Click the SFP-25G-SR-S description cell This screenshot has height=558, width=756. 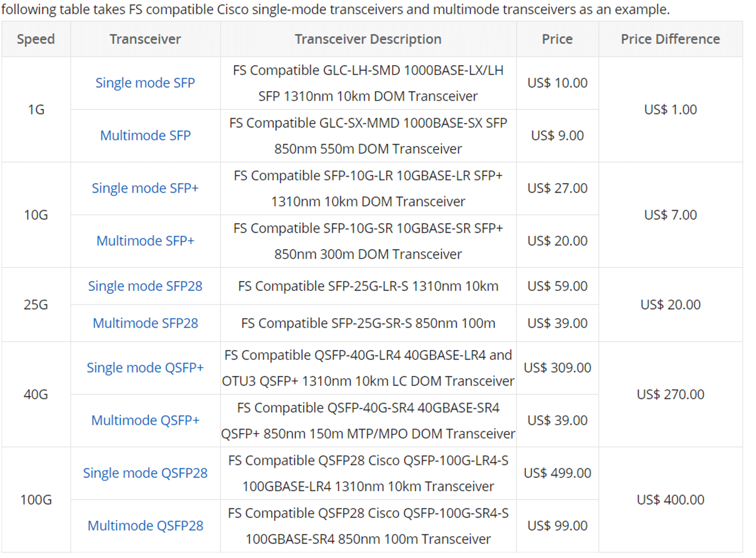tap(368, 323)
